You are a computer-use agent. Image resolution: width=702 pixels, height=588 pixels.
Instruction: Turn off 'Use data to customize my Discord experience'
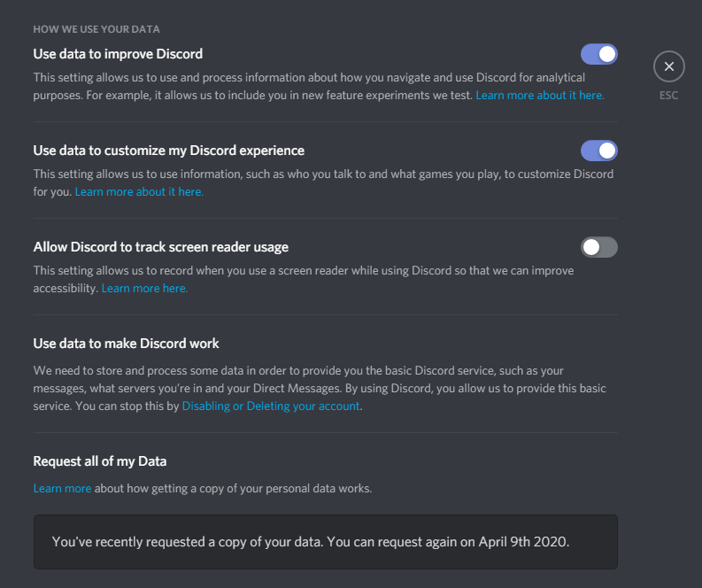coord(598,151)
